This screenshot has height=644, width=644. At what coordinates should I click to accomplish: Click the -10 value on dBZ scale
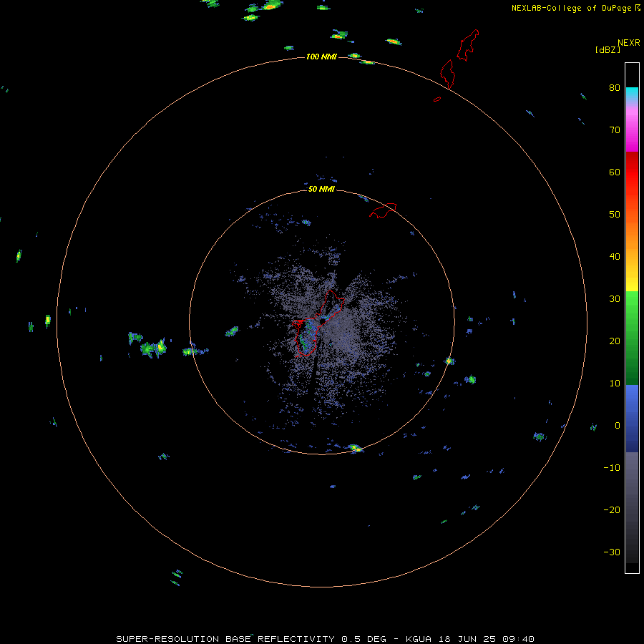612,468
